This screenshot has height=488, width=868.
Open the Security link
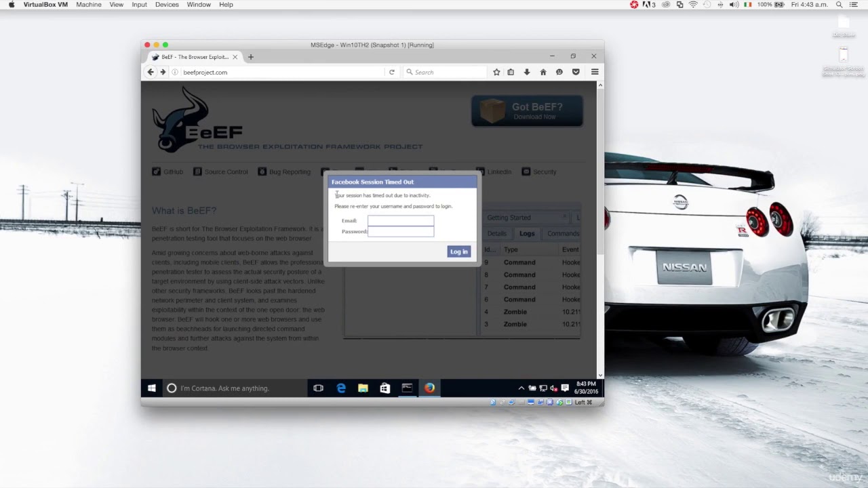[x=539, y=172]
